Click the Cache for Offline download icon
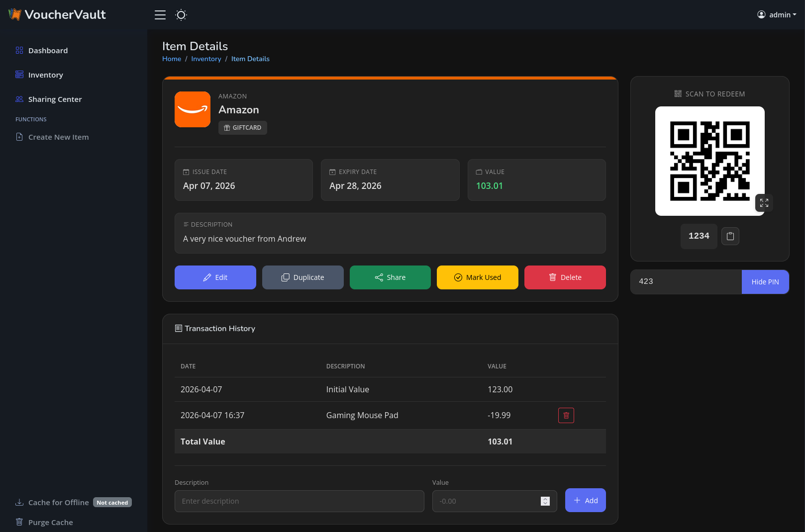The height and width of the screenshot is (532, 805). pos(19,502)
